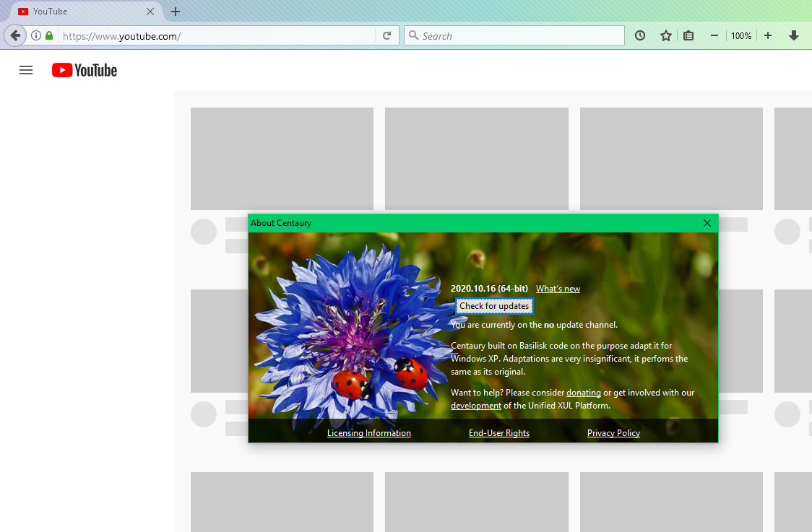Open End-User Rights link
The image size is (812, 532).
click(x=499, y=433)
